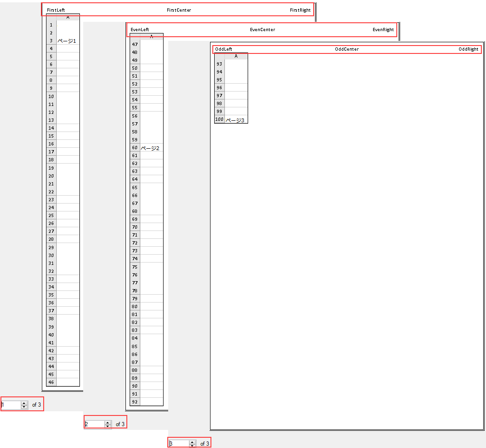Click the EvenRight header text

pyautogui.click(x=383, y=30)
